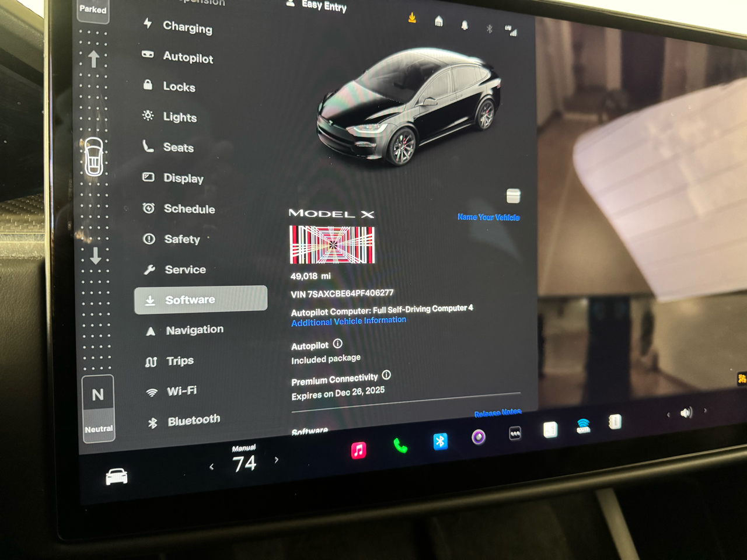Open the purple camera app icon
This screenshot has width=747, height=560.
pos(479,437)
